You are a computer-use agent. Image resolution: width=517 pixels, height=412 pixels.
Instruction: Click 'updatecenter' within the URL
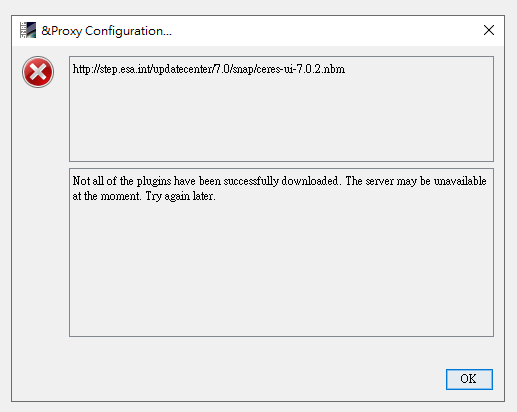182,69
